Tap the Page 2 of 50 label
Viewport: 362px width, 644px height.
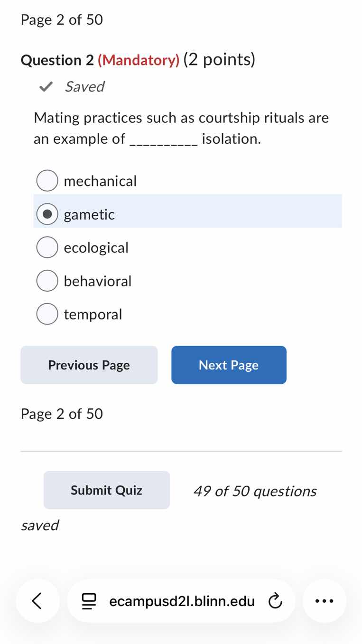(x=62, y=19)
